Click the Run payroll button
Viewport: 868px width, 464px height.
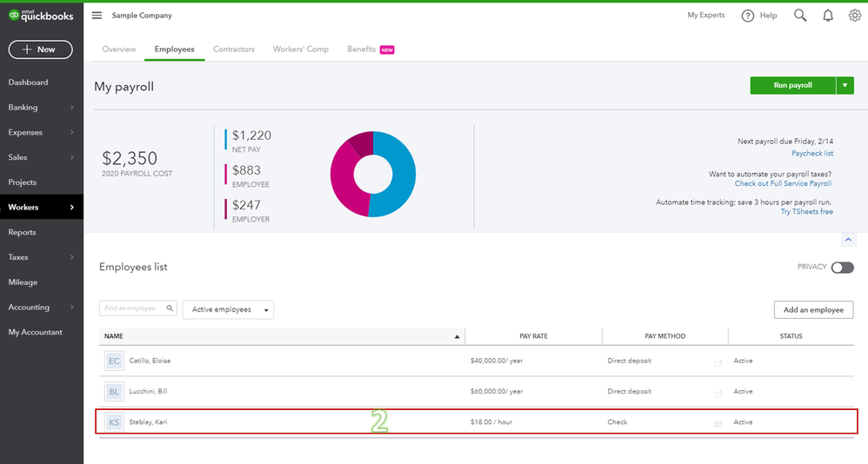click(792, 85)
